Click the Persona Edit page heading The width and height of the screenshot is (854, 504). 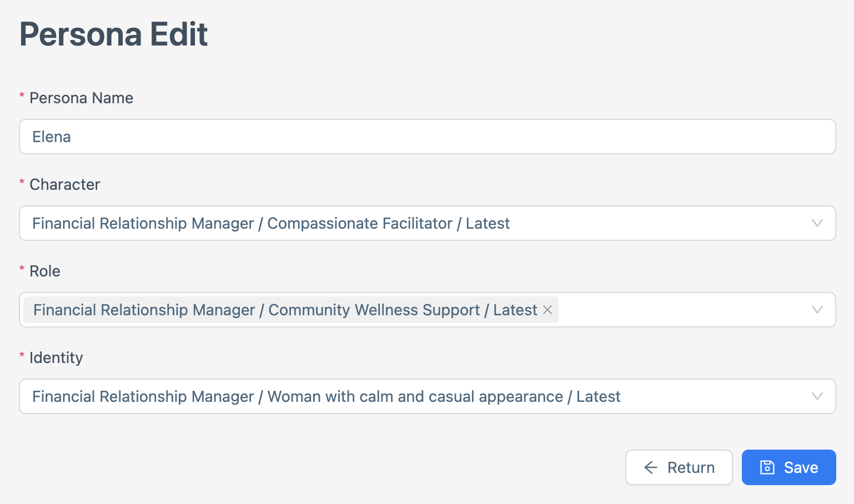113,34
